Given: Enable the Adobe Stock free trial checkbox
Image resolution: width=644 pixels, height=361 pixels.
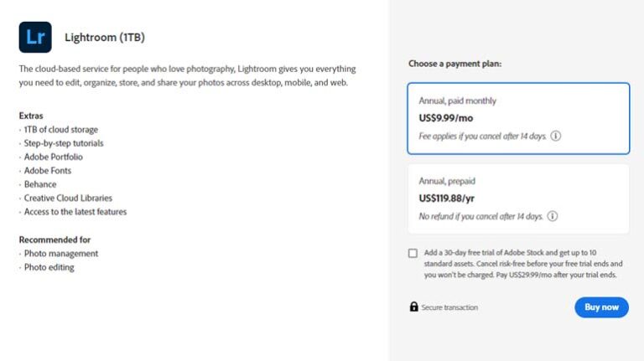Looking at the screenshot, I should coord(413,253).
